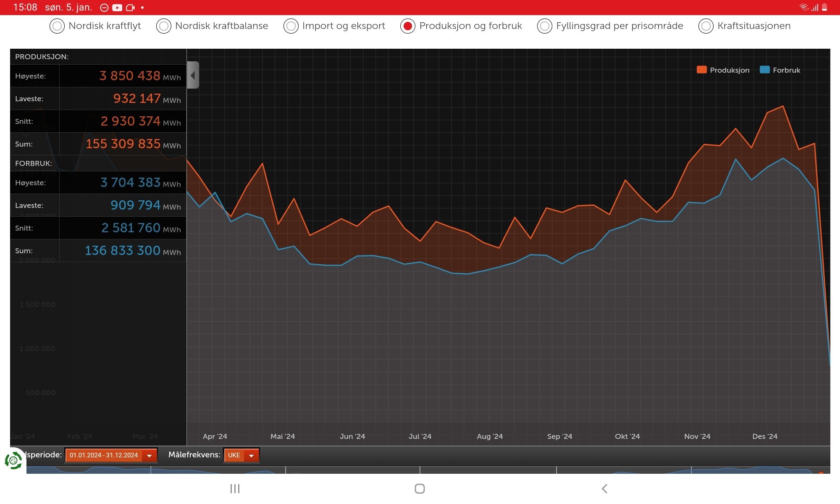The height and width of the screenshot is (504, 840).
Task: Click the clock time 15:08 in status bar
Action: click(x=25, y=7)
